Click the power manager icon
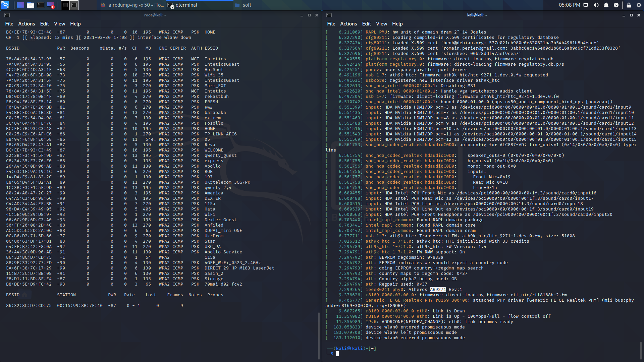Viewport: 644px width, 362px height. point(616,5)
